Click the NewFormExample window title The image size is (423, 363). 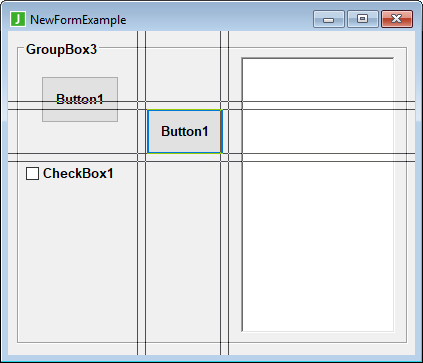[x=78, y=20]
